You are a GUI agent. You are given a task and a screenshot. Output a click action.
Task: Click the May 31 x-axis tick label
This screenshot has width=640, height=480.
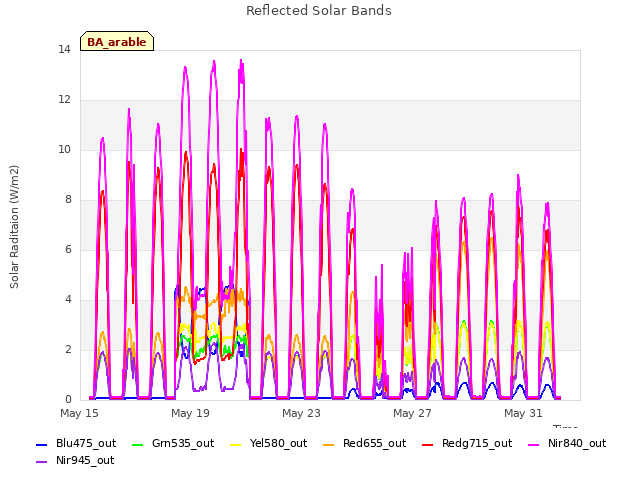[x=523, y=413]
